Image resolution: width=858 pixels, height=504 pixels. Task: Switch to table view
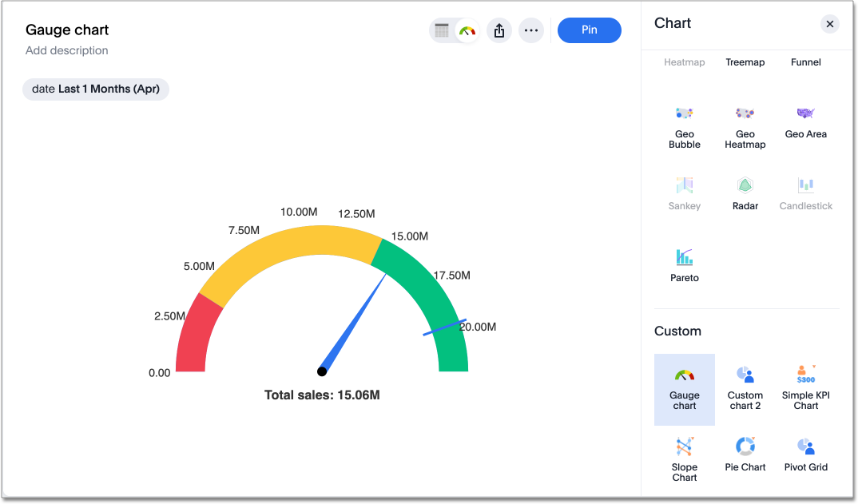point(442,30)
